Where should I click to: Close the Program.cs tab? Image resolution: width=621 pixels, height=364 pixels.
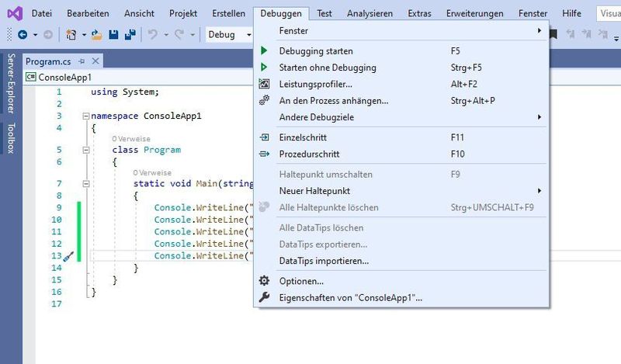[95, 61]
